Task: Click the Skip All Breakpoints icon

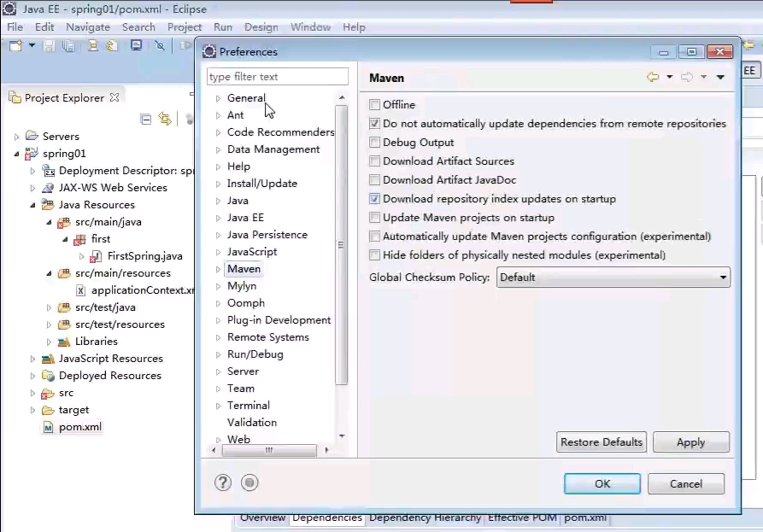Action: click(x=160, y=46)
